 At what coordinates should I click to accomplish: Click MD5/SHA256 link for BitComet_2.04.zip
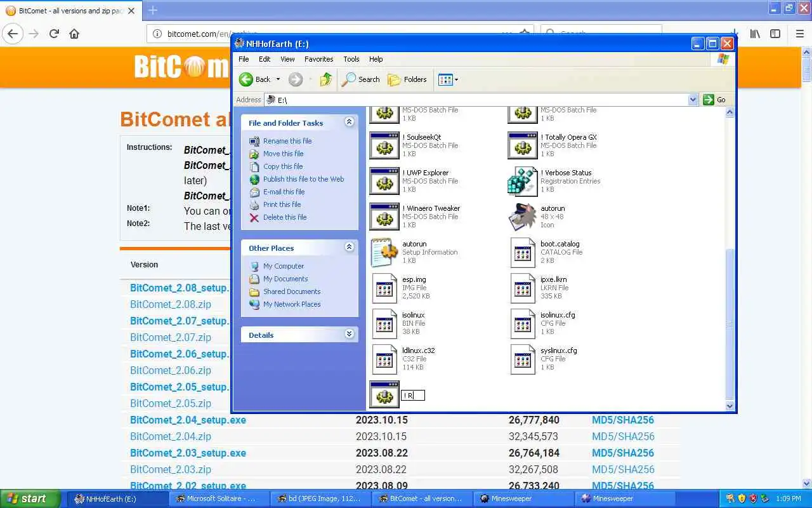click(x=623, y=436)
